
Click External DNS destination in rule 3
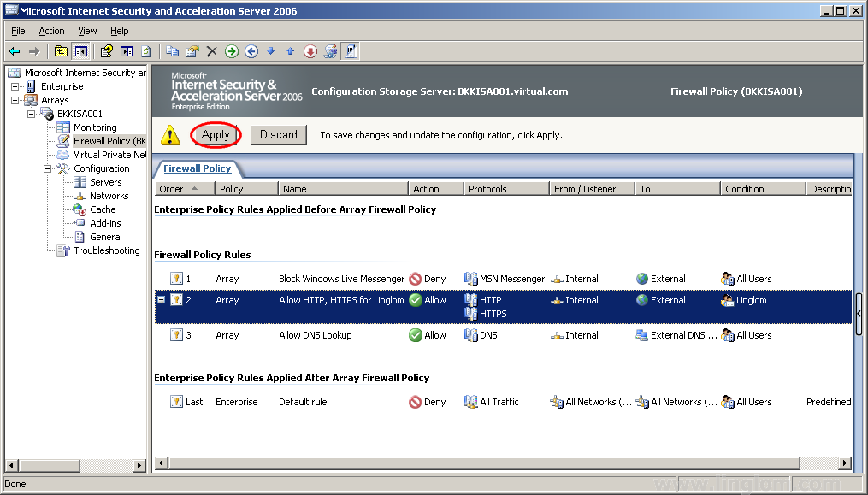(x=683, y=335)
